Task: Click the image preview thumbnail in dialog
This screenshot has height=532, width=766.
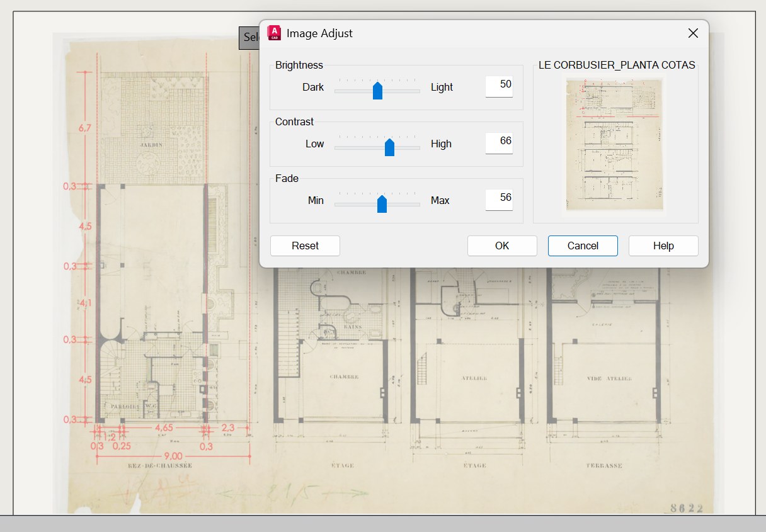Action: (615, 145)
